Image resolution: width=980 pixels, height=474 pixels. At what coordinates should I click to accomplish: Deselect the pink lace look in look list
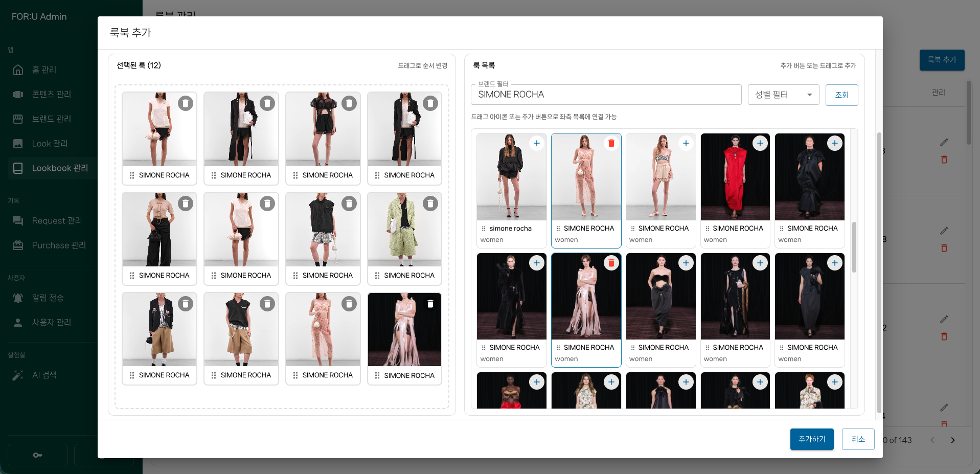611,143
